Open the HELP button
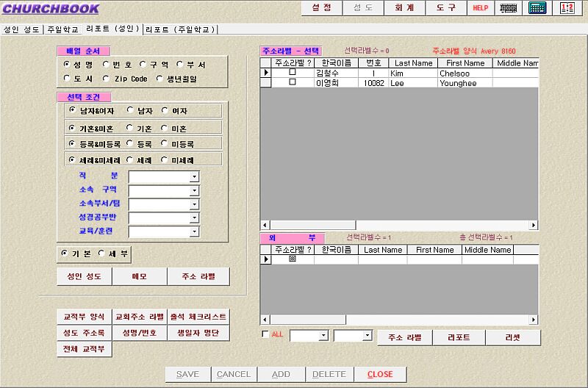 [481, 8]
